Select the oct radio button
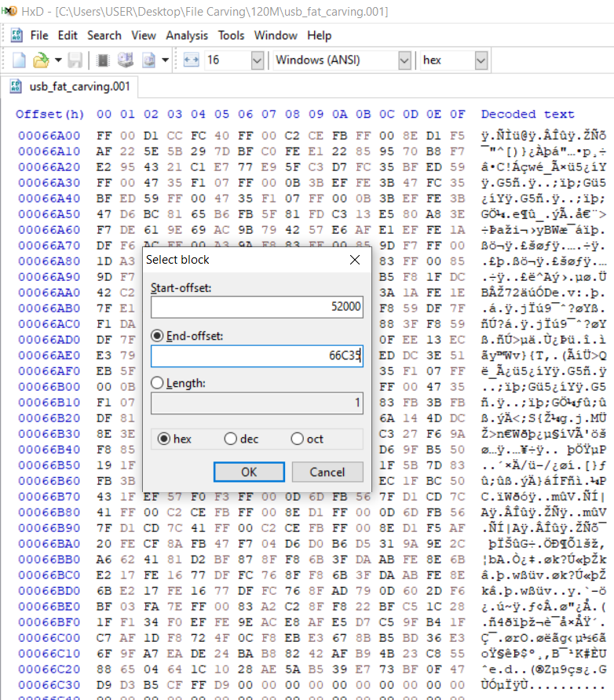Screen dimensions: 614x700 tap(297, 439)
